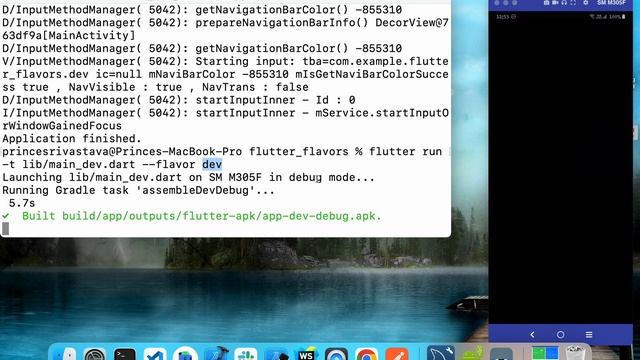Viewport: 640px width, 360px height.
Task: Open MySQL Workbench dolphin icon in dock
Action: 441,353
